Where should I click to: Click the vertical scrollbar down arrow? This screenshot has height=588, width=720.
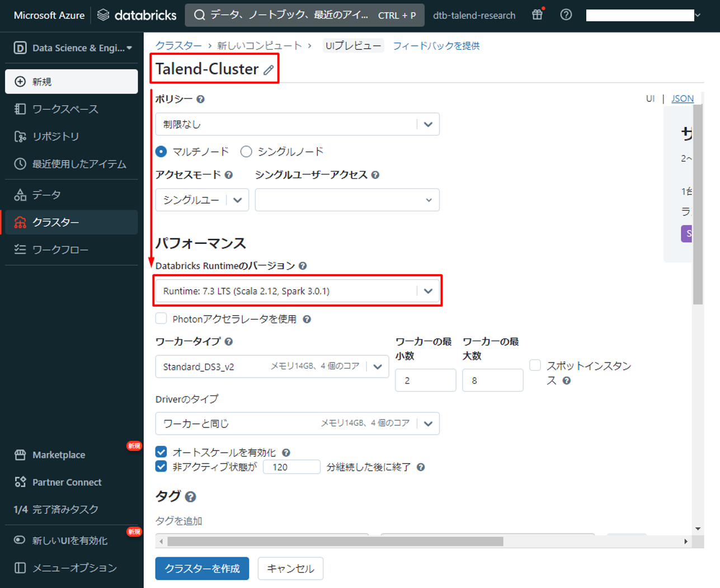[x=698, y=529]
